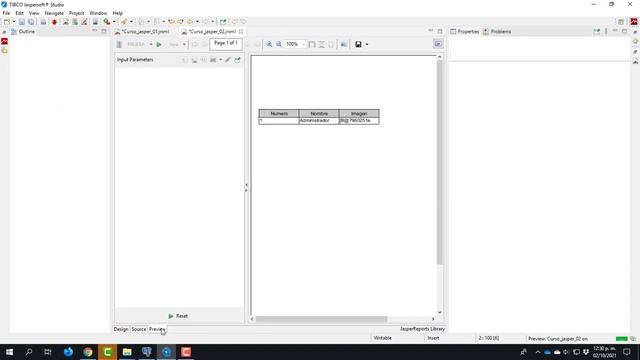Open the notification center on the taskbar
This screenshot has width=640, height=360.
tap(627, 352)
